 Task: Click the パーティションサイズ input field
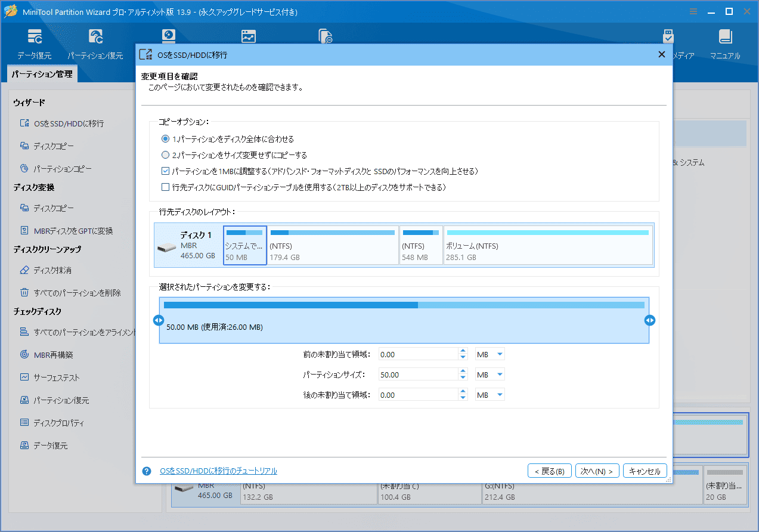pos(418,375)
